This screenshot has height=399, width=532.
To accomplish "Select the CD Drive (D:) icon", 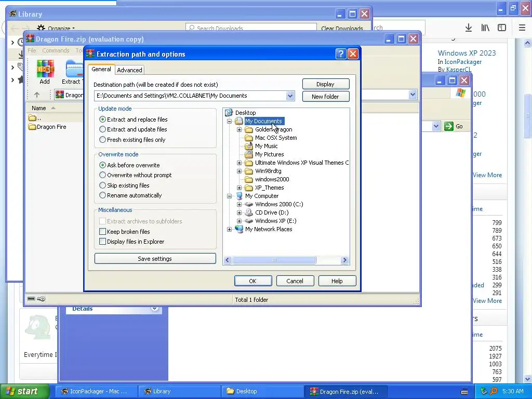I will tap(249, 212).
